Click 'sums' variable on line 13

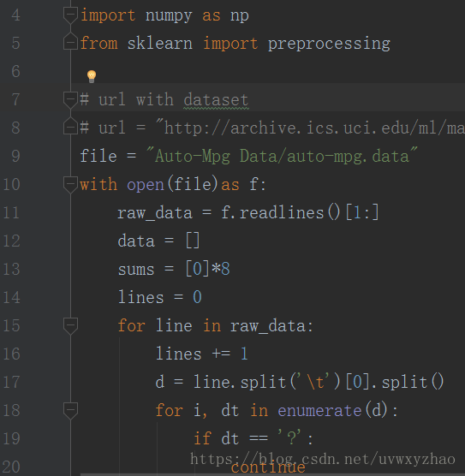click(136, 270)
